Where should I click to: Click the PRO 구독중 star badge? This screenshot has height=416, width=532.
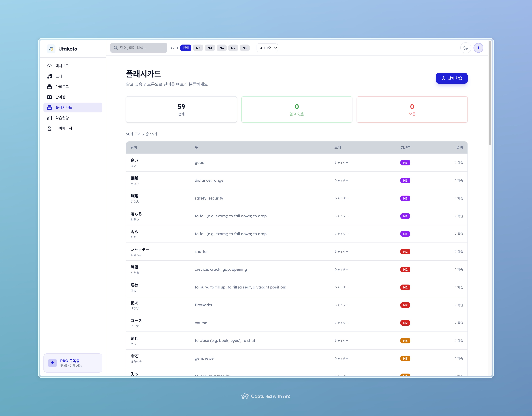pos(52,363)
